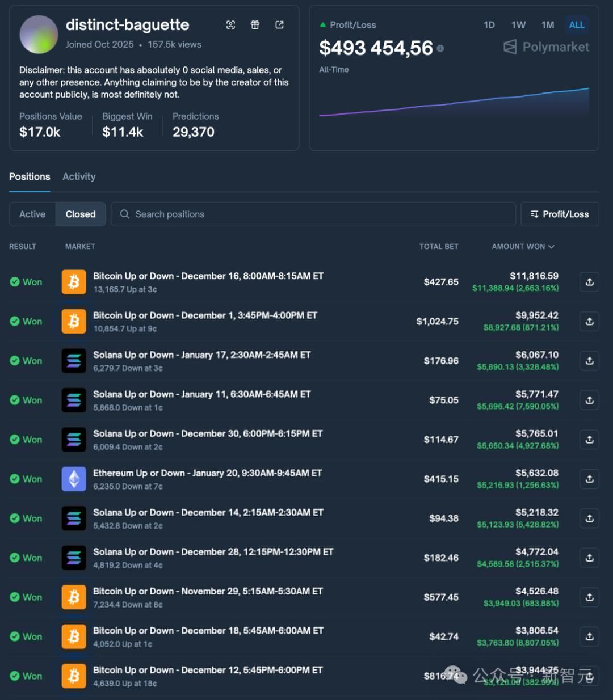Select the 1W chart range

518,25
